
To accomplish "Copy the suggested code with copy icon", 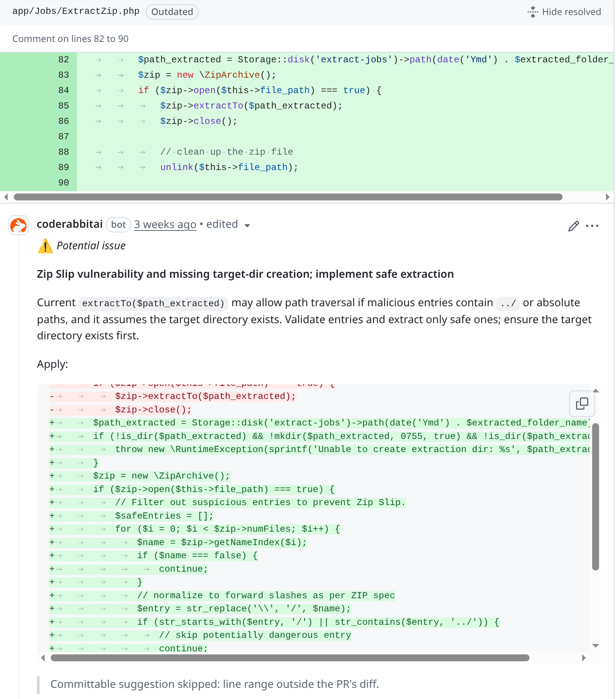I will click(x=582, y=404).
